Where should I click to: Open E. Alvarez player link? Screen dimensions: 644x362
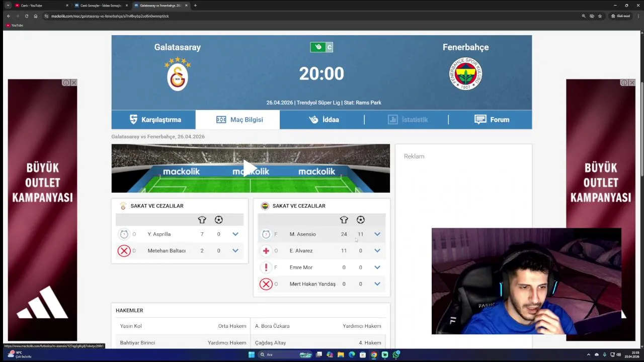pyautogui.click(x=301, y=251)
